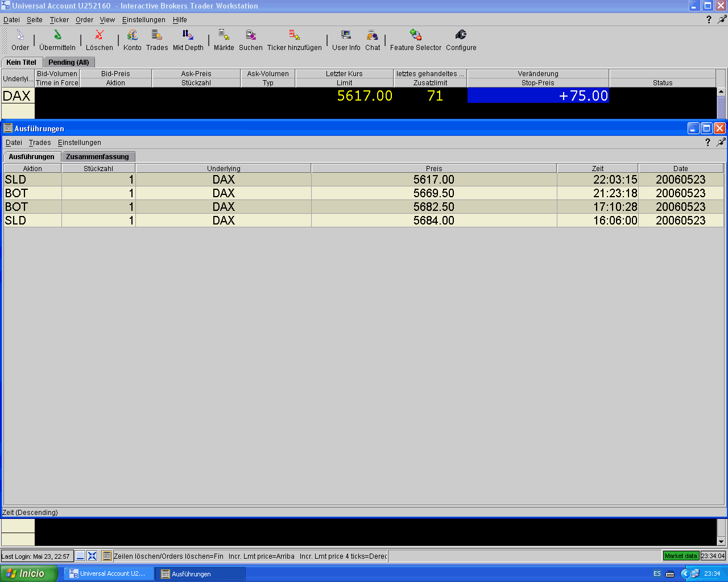Open the Datei menu in main window
The width and height of the screenshot is (728, 582).
(11, 19)
